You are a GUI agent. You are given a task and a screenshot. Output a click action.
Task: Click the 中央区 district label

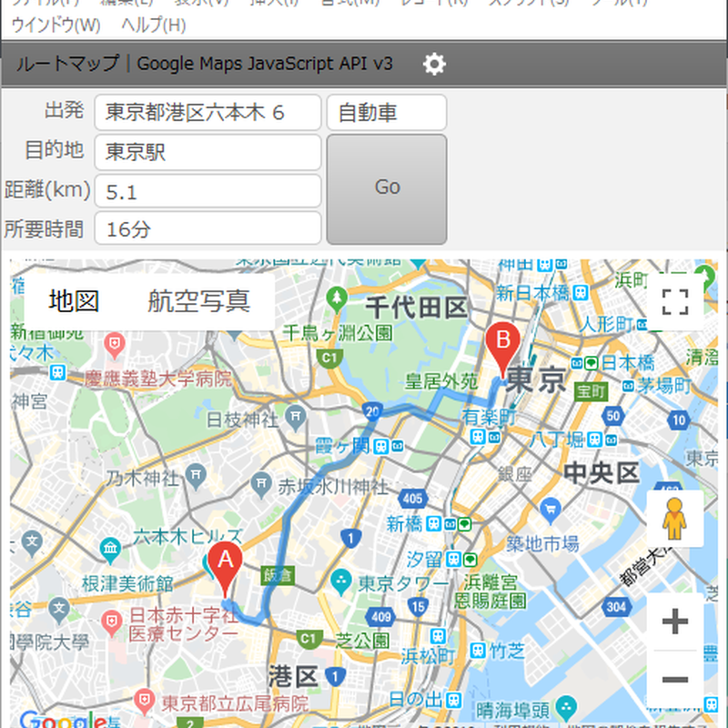click(x=602, y=473)
